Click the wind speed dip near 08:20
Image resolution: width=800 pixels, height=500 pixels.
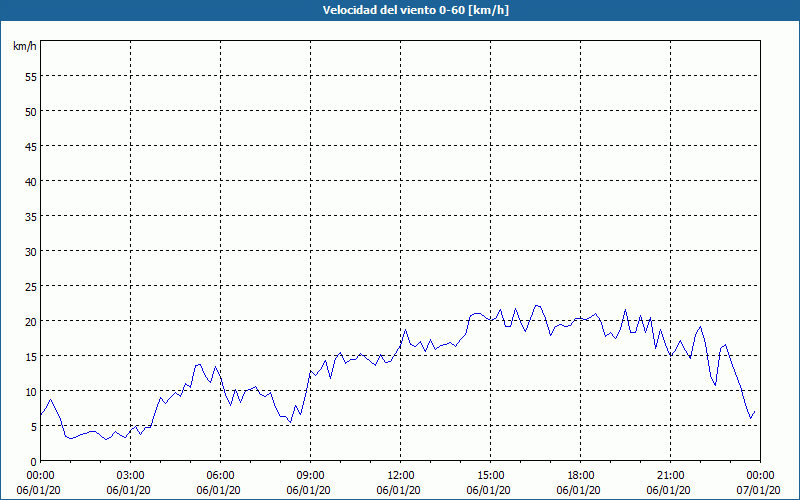290,422
